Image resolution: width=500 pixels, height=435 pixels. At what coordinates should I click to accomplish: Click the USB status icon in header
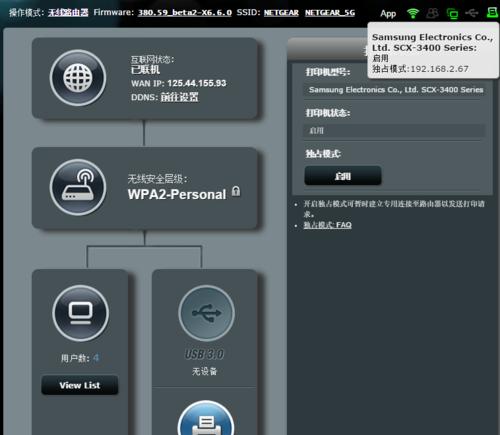pyautogui.click(x=472, y=13)
